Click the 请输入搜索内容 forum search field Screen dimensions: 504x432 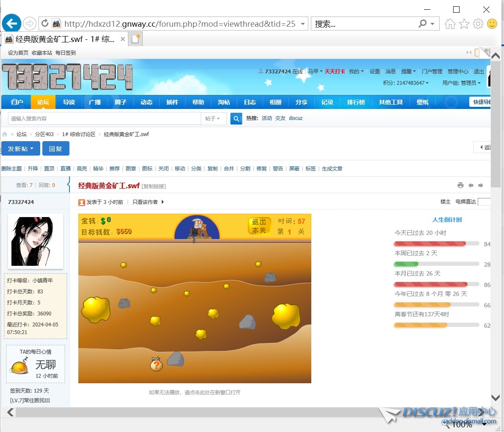105,119
